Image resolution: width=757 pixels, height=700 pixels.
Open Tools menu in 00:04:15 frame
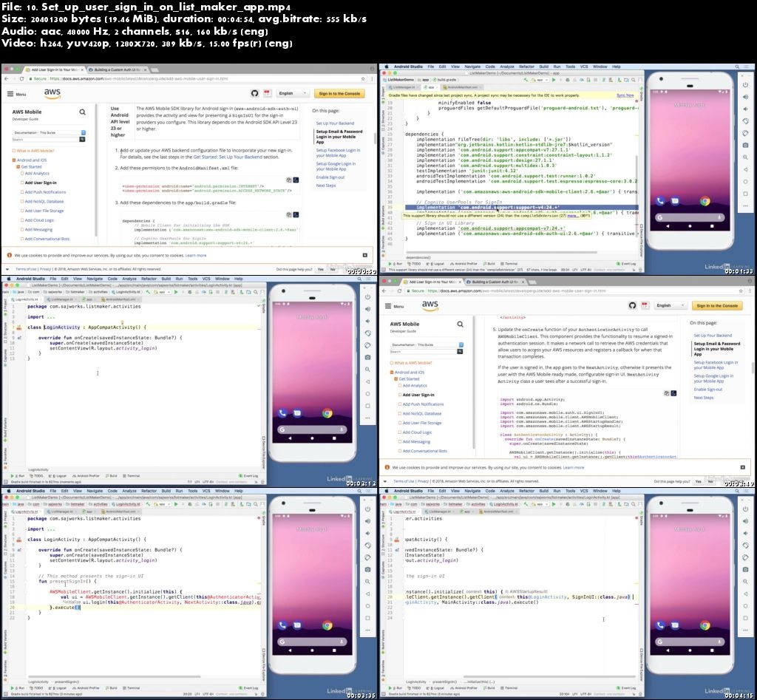(570, 491)
